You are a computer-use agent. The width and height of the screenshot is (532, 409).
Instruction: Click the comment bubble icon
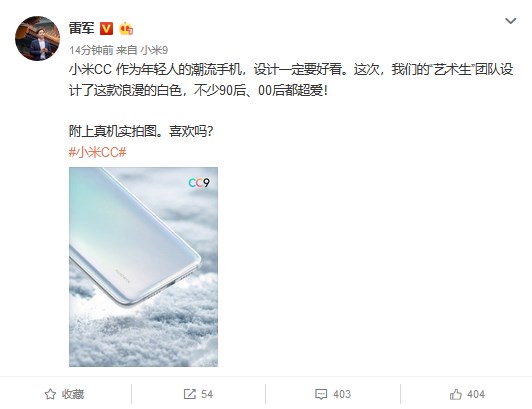(x=321, y=394)
